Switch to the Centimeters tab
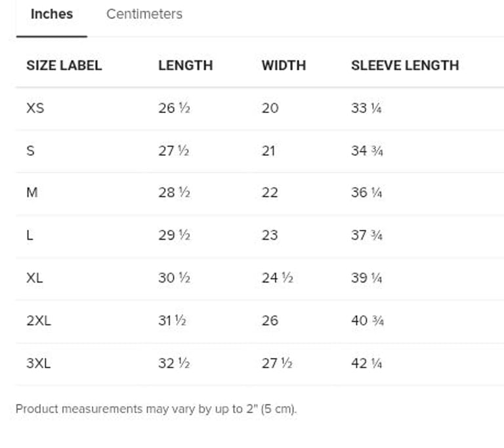 pos(144,14)
